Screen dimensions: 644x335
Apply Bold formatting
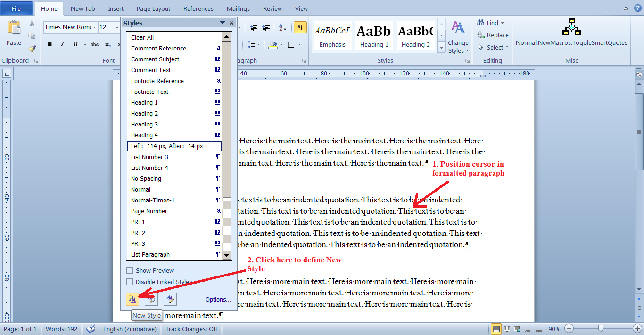(x=50, y=44)
